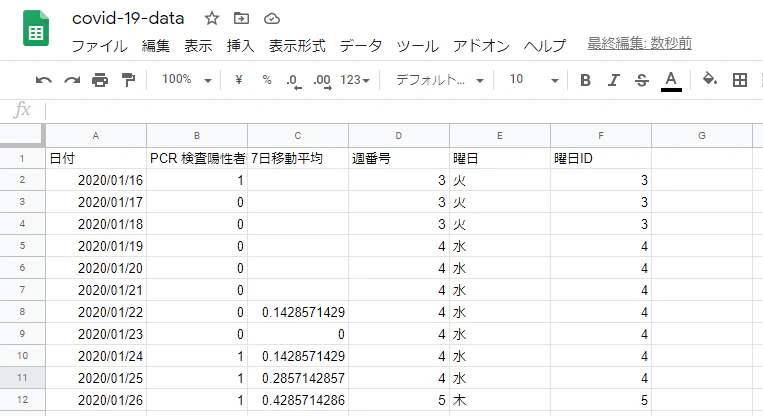
Task: Select the paint format tool
Action: 128,80
